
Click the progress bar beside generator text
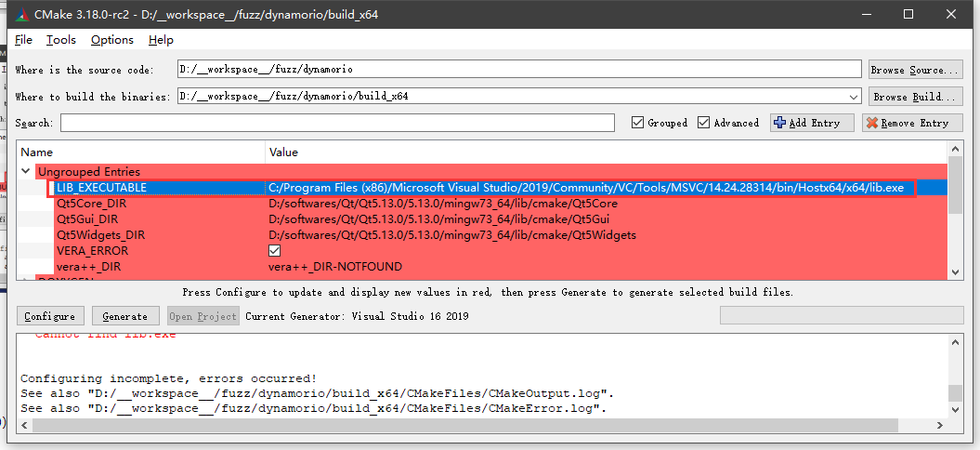click(x=842, y=315)
